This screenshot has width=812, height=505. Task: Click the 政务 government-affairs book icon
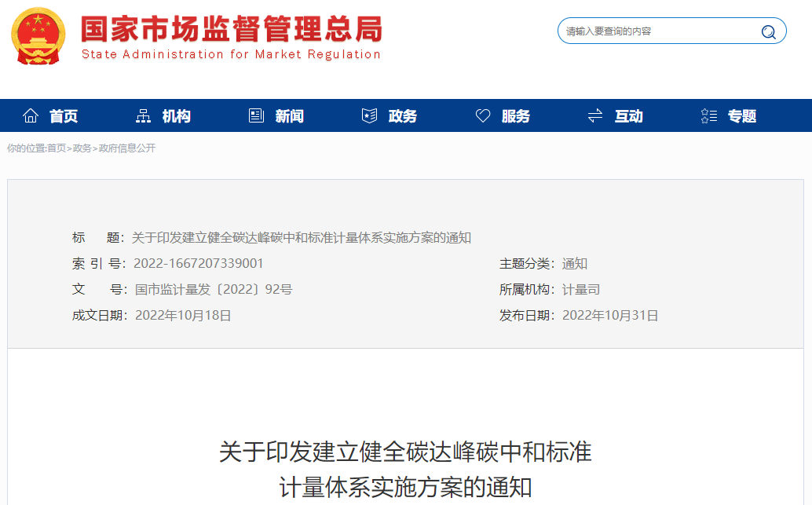click(368, 115)
